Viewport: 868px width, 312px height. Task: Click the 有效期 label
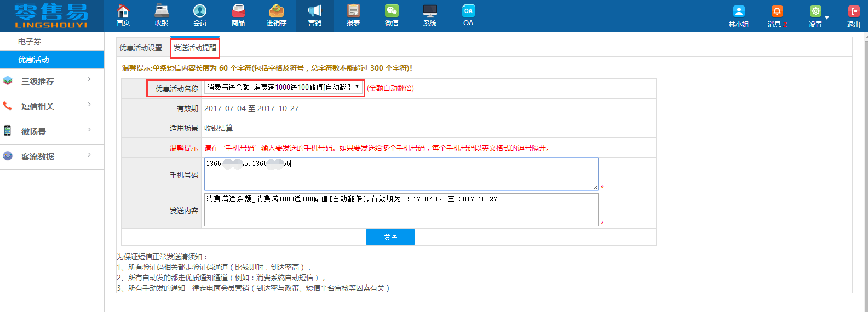click(187, 108)
